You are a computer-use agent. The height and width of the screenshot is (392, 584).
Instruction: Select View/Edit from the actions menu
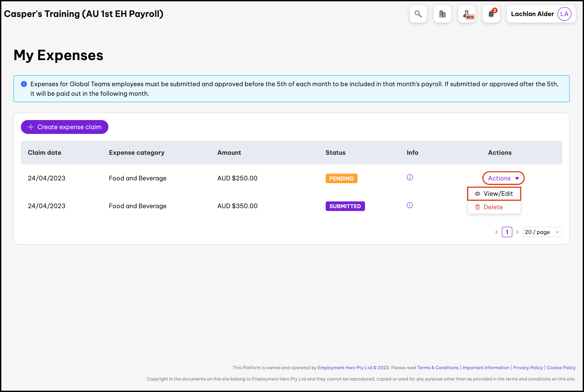point(494,194)
